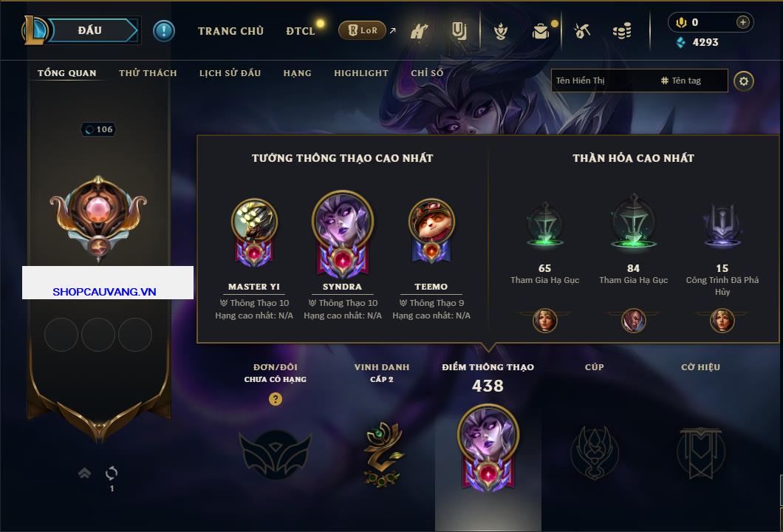Screen dimensions: 783x532
Task: Click the refresh profile icon
Action: 112,473
